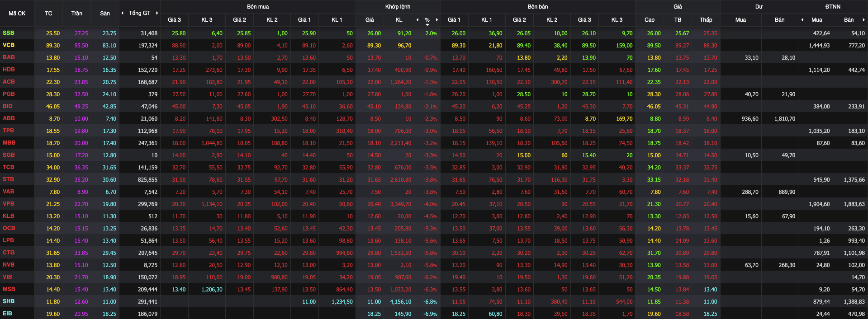Open the STB ticker symbol
This screenshot has width=868, height=319.
click(x=8, y=179)
